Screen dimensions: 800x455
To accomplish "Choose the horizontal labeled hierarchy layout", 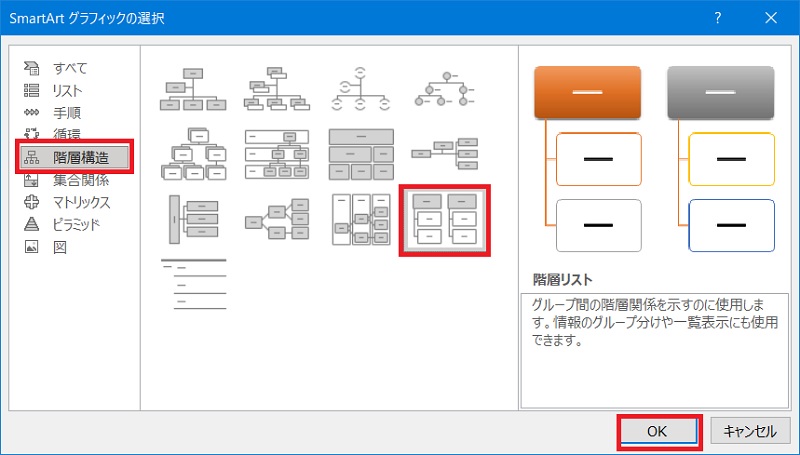I will pos(361,220).
